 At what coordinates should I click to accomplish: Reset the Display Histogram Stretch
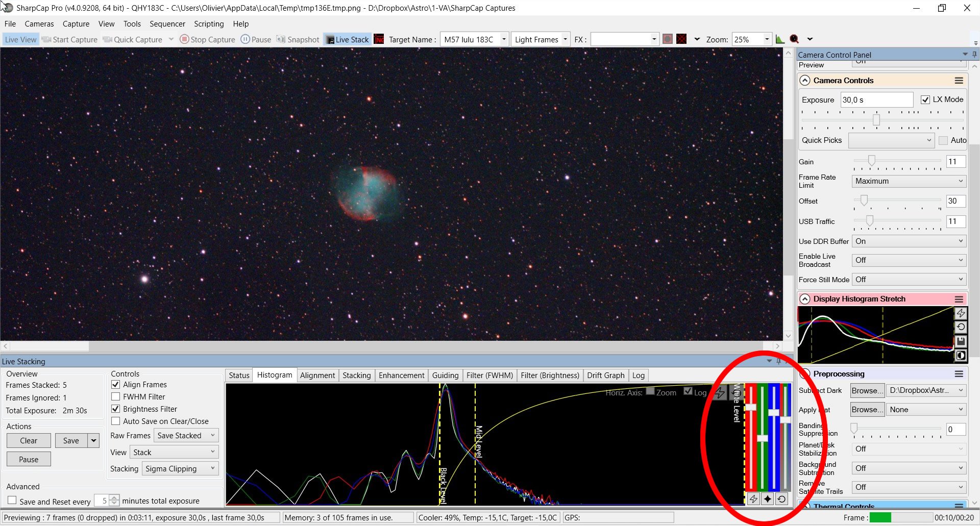(960, 327)
